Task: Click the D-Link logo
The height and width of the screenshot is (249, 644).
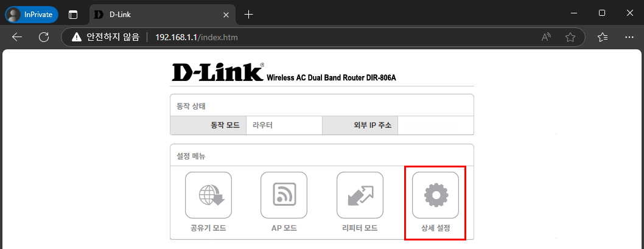Action: pyautogui.click(x=218, y=72)
